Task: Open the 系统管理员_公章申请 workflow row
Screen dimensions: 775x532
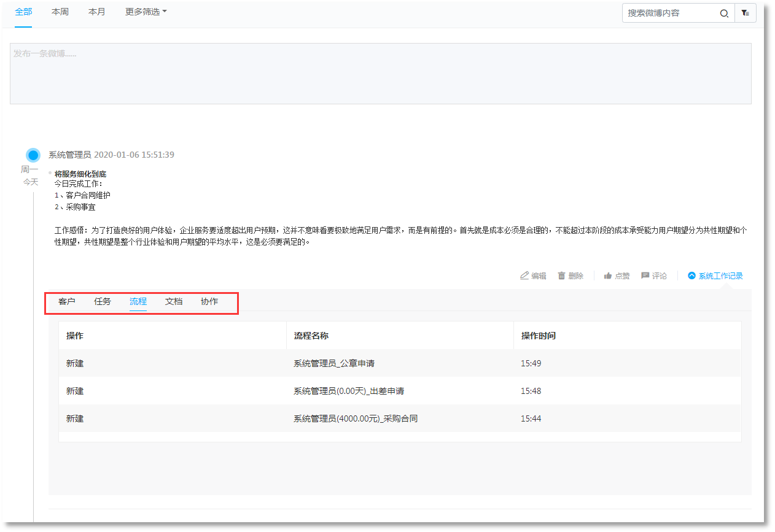Action: point(334,363)
